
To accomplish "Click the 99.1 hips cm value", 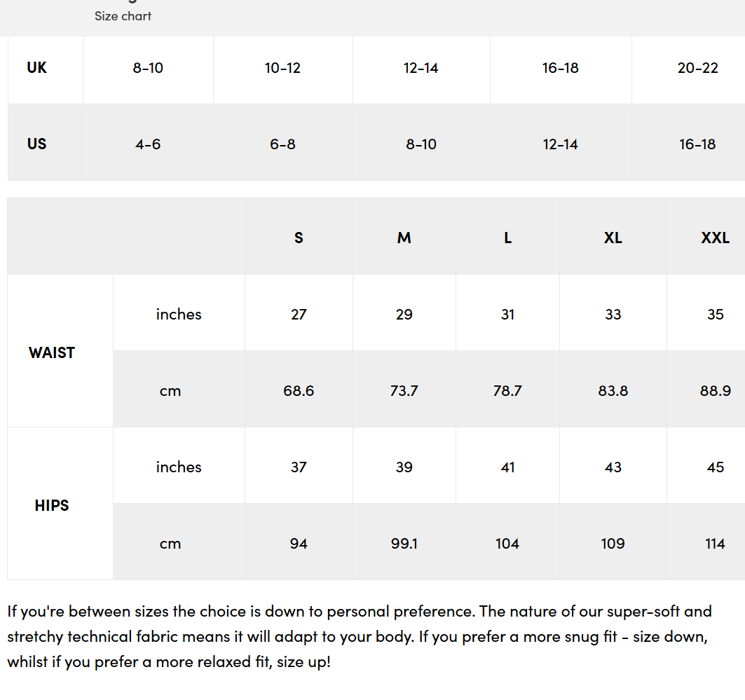I will click(404, 544).
